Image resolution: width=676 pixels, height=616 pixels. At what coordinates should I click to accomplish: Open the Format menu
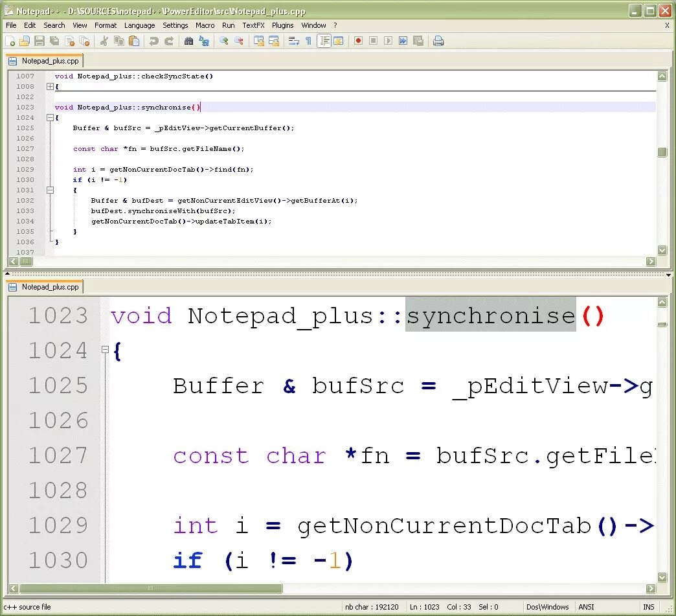click(106, 25)
